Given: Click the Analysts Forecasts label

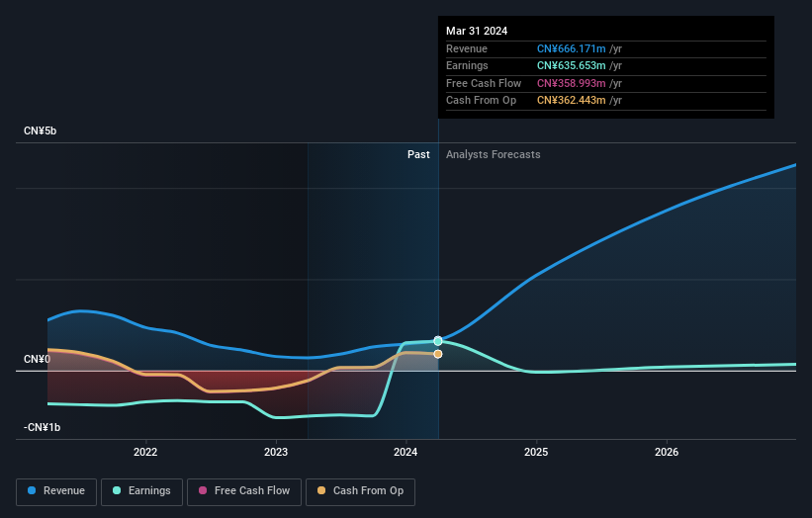Looking at the screenshot, I should [493, 155].
